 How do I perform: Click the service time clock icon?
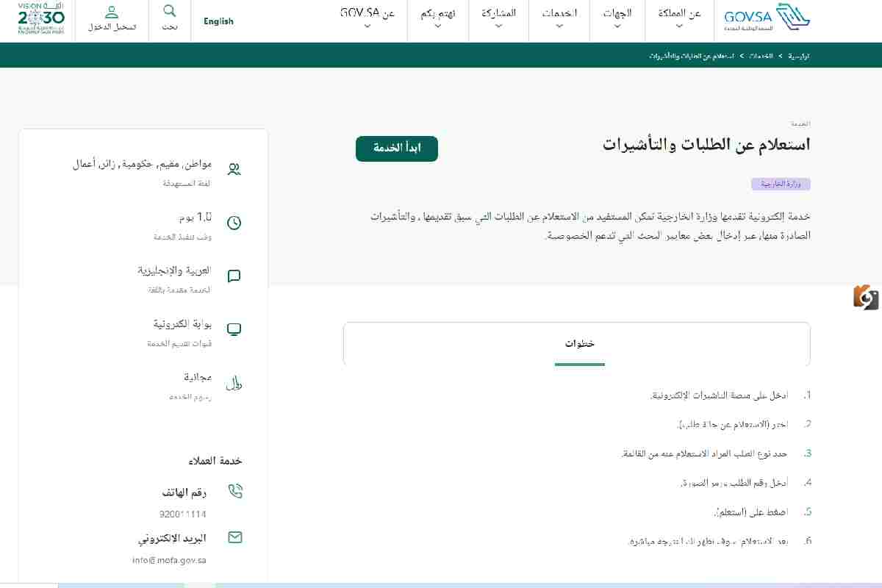234,223
